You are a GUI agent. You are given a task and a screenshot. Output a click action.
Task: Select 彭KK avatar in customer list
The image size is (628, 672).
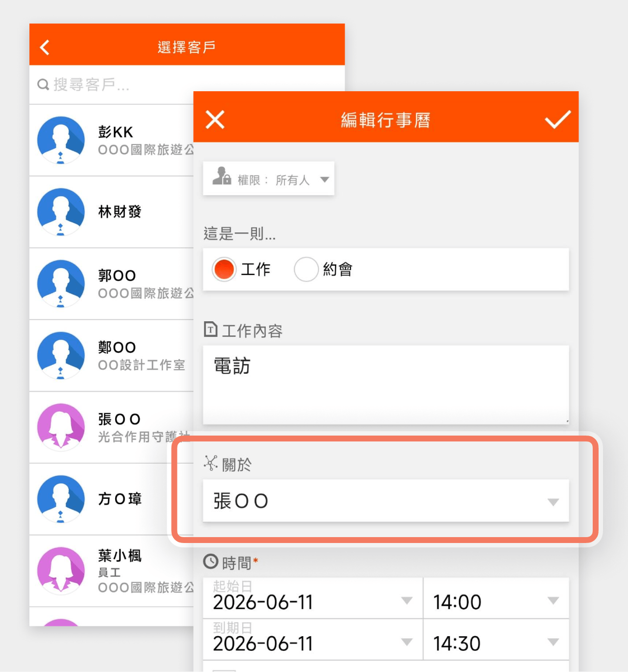coord(61,140)
